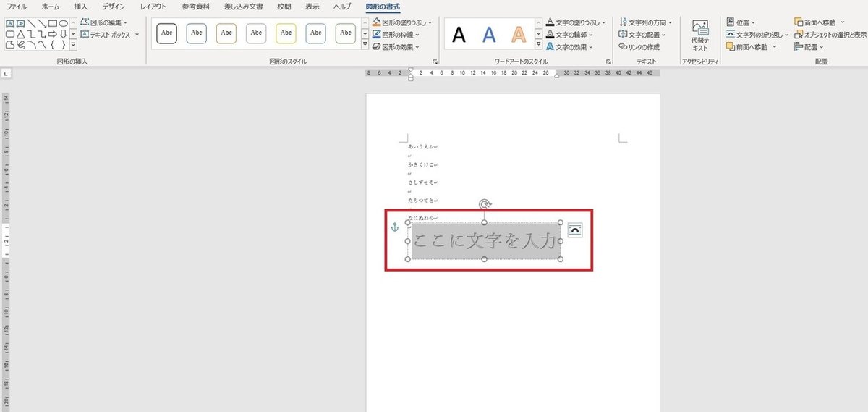The height and width of the screenshot is (412, 868).
Task: Open 図形の効果 (shape effects) dropdown
Action: [396, 46]
